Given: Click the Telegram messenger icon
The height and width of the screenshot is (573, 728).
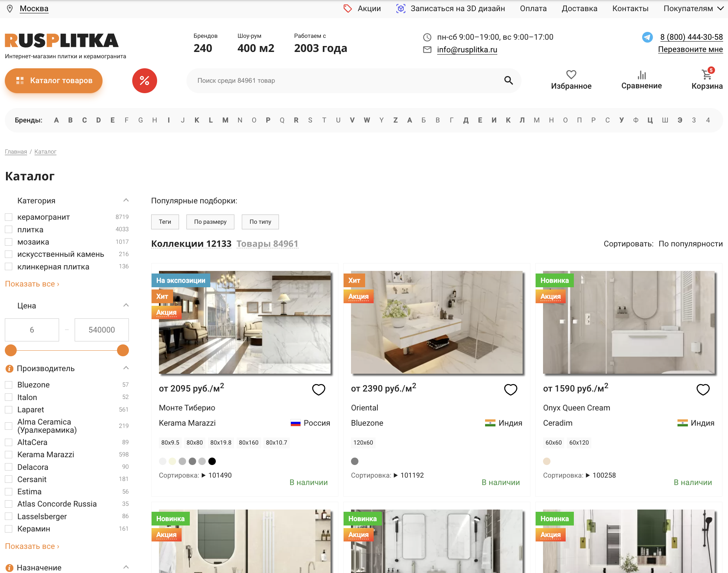Looking at the screenshot, I should [x=647, y=37].
